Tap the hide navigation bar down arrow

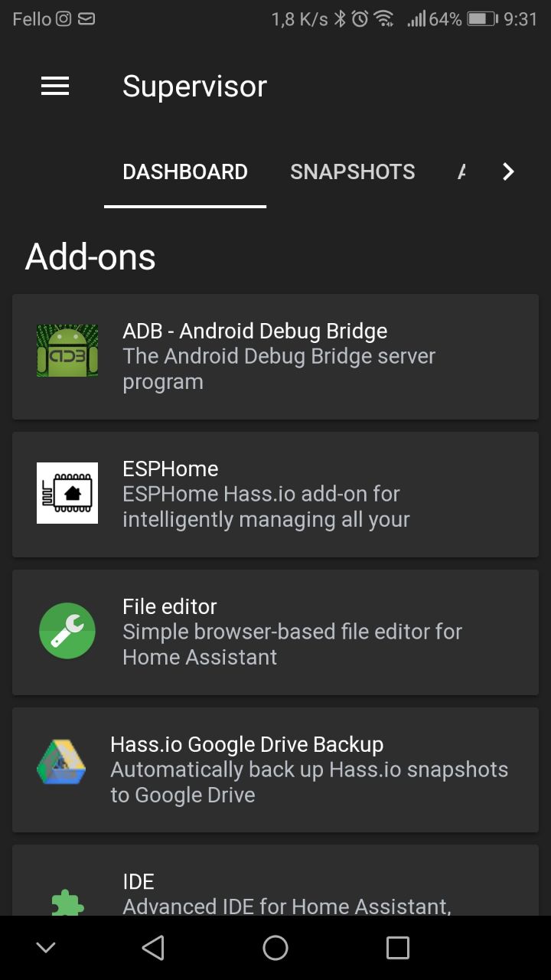coord(46,948)
